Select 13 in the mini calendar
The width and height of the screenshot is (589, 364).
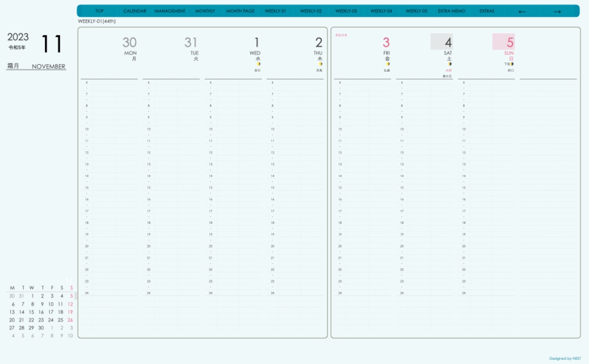(12, 312)
